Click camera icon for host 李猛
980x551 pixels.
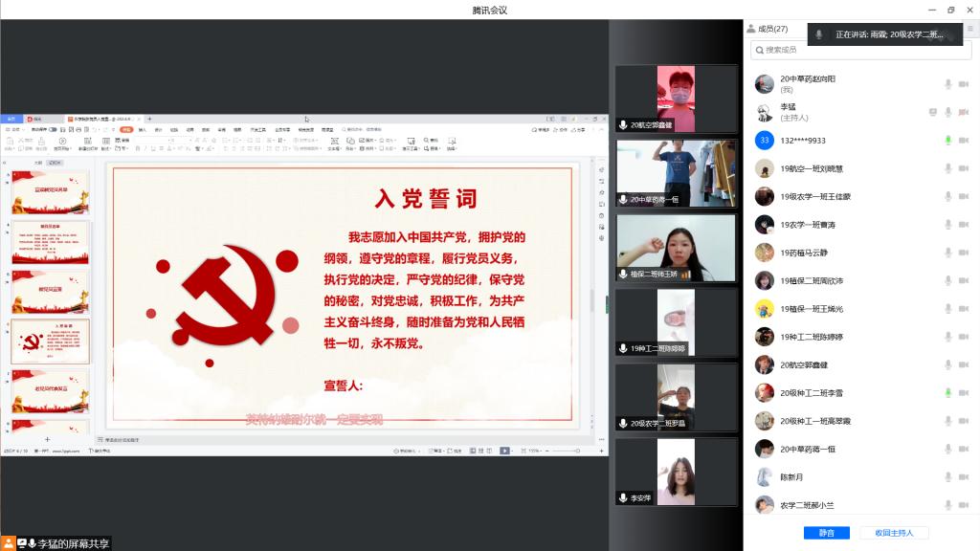[x=964, y=112]
